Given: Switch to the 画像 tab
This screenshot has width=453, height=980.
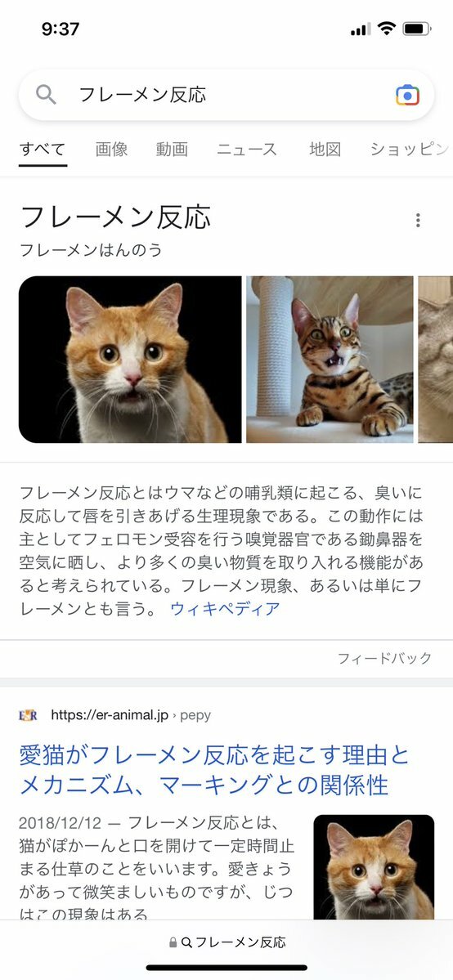Looking at the screenshot, I should coord(111,150).
